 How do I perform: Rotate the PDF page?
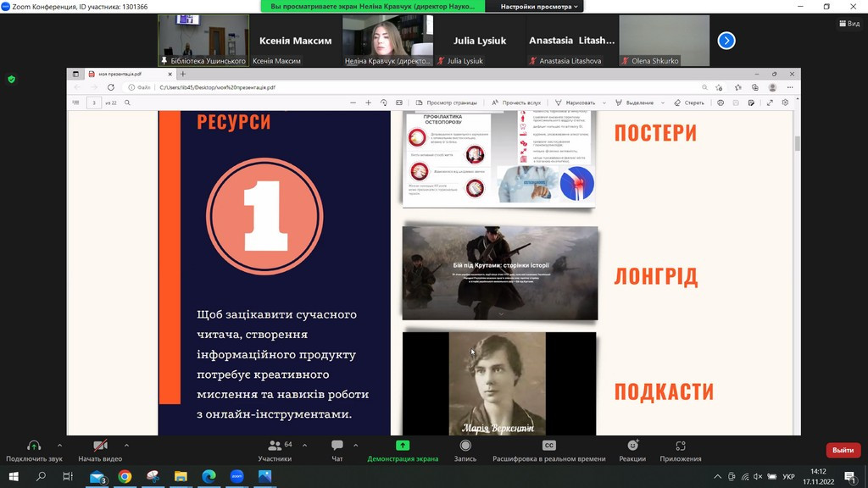384,103
